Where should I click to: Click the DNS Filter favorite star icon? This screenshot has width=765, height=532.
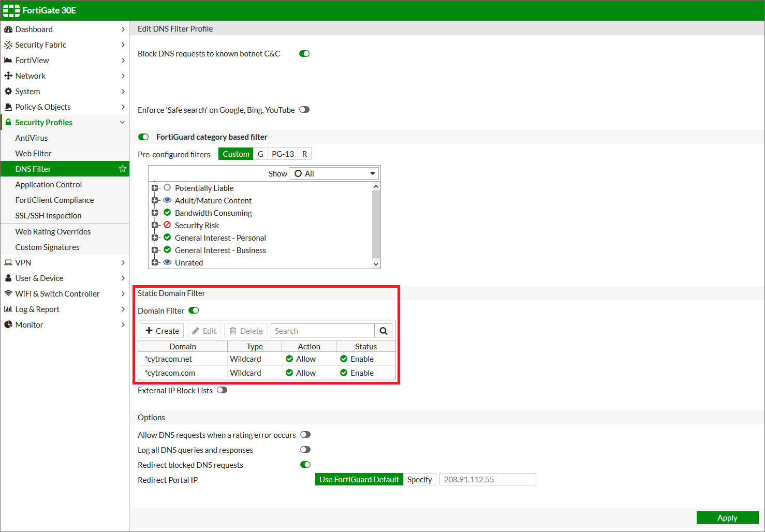click(x=123, y=169)
